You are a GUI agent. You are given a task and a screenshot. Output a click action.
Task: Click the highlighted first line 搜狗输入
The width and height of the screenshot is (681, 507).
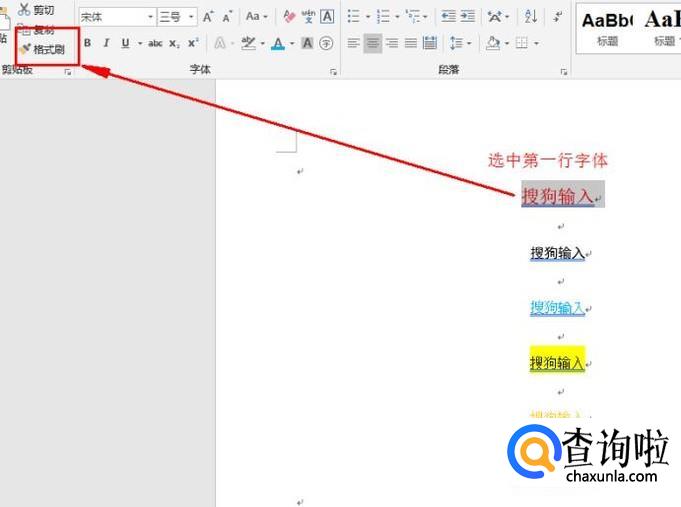coord(558,196)
